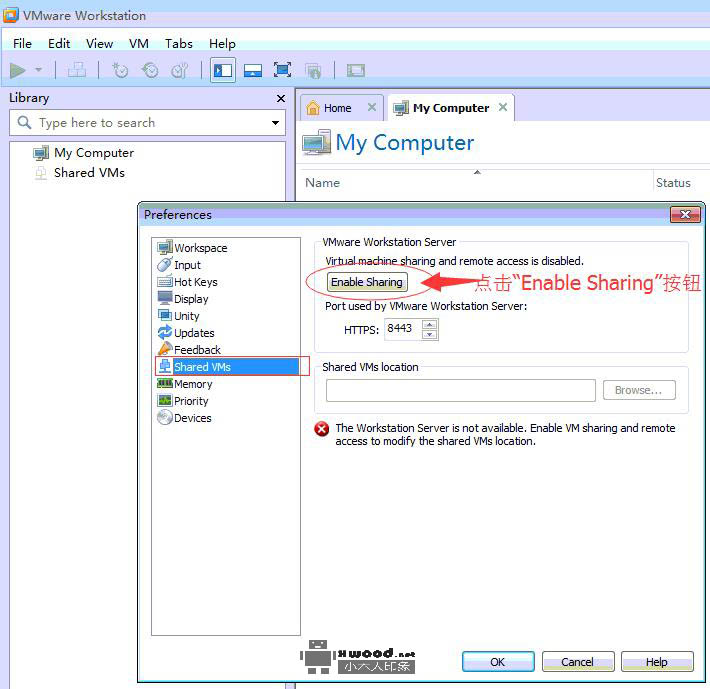Close the Library panel
The height and width of the screenshot is (689, 710).
[x=281, y=98]
